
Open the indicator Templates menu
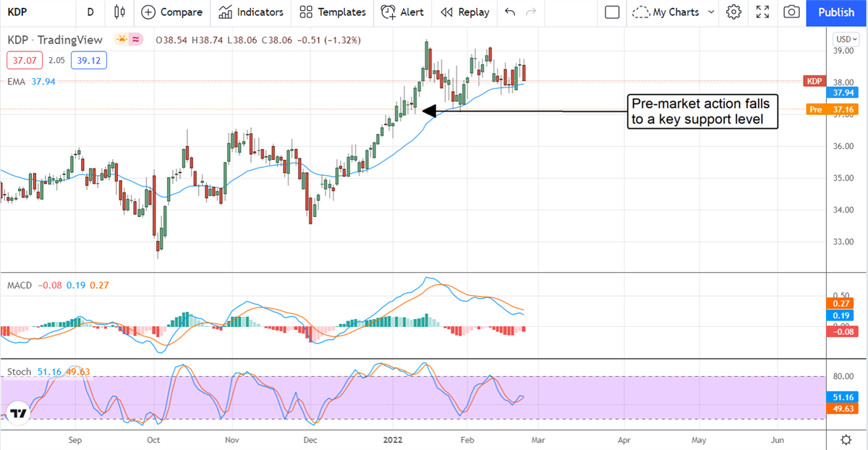click(x=332, y=12)
